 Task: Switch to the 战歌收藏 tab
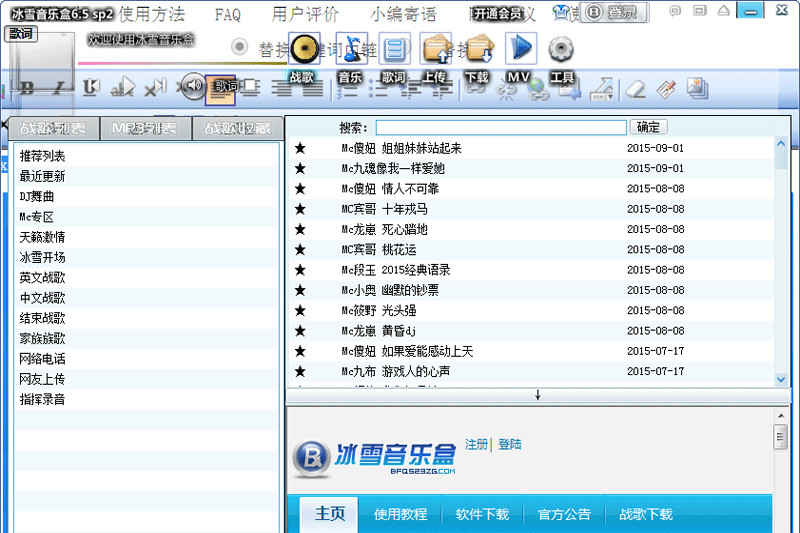coord(237,128)
